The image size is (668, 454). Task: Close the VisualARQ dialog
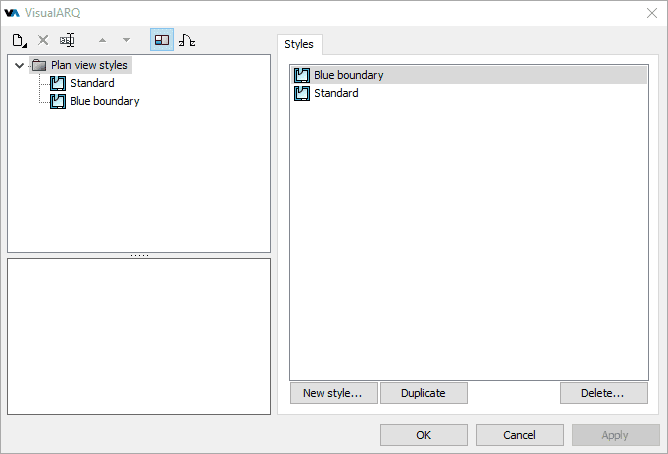pos(652,13)
